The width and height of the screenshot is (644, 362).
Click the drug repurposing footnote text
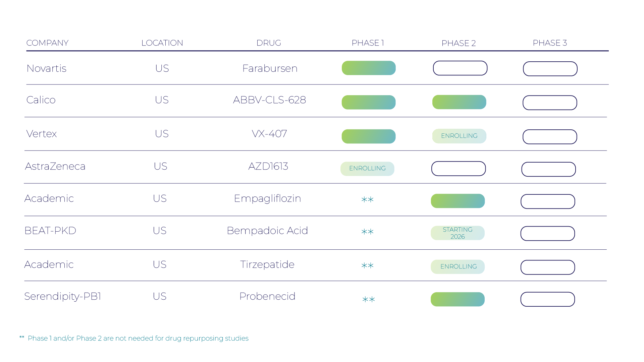click(138, 338)
